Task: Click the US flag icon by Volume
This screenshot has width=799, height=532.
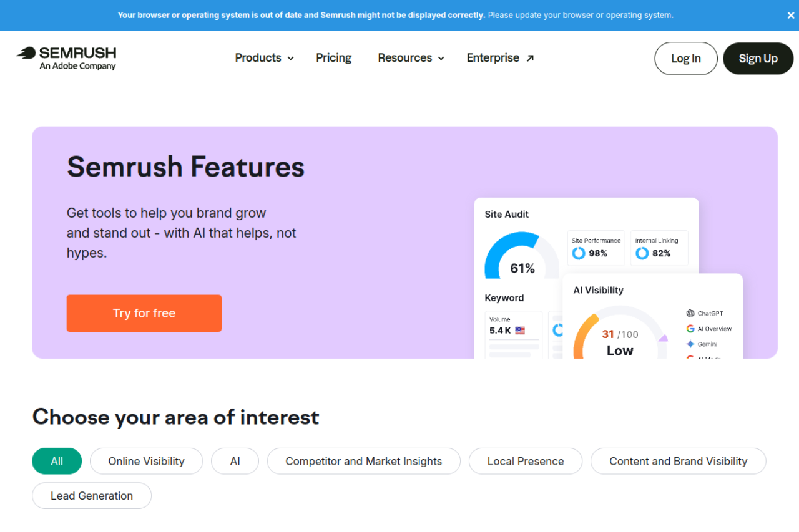Action: click(x=520, y=331)
